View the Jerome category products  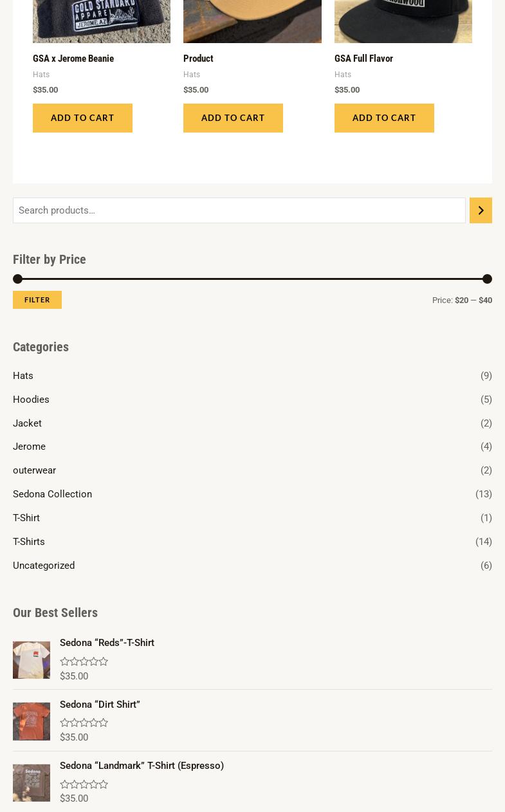[29, 447]
